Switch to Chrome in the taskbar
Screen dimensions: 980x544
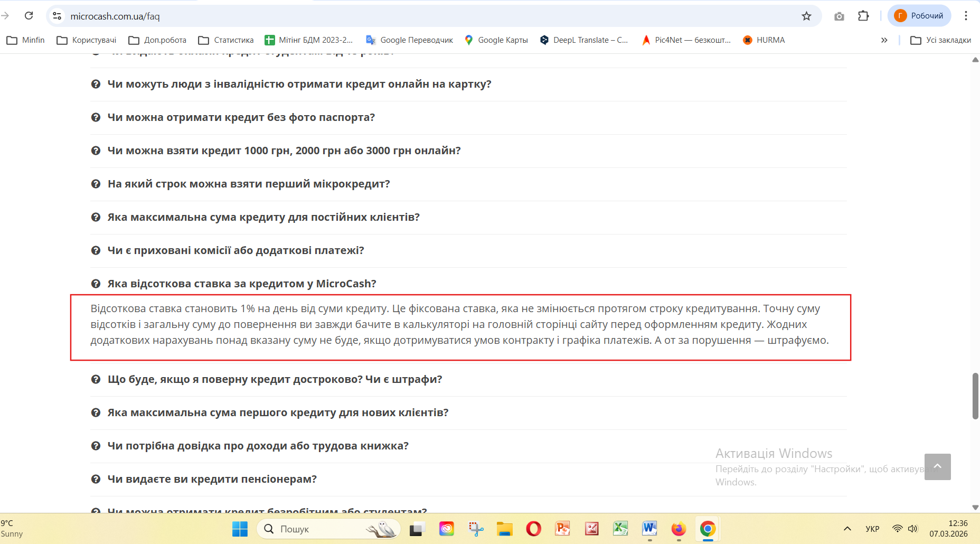click(708, 529)
